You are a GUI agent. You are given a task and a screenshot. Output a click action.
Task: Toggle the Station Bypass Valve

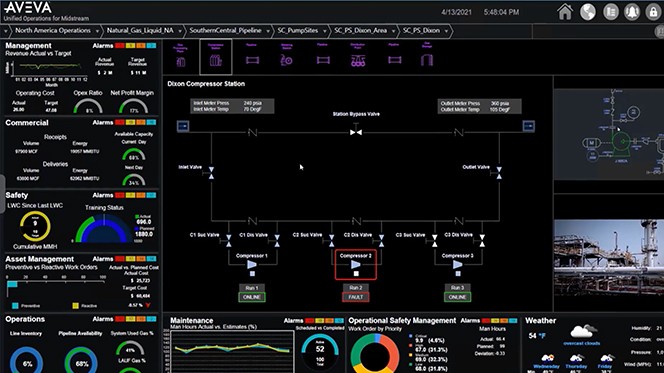tap(356, 132)
